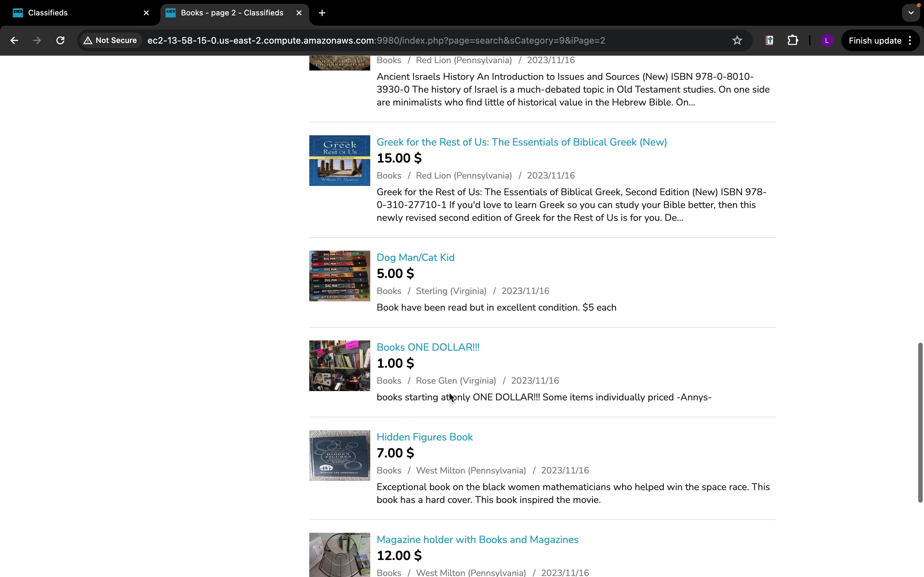The image size is (924, 577).
Task: Open Chrome three-dot menu
Action: pos(910,40)
